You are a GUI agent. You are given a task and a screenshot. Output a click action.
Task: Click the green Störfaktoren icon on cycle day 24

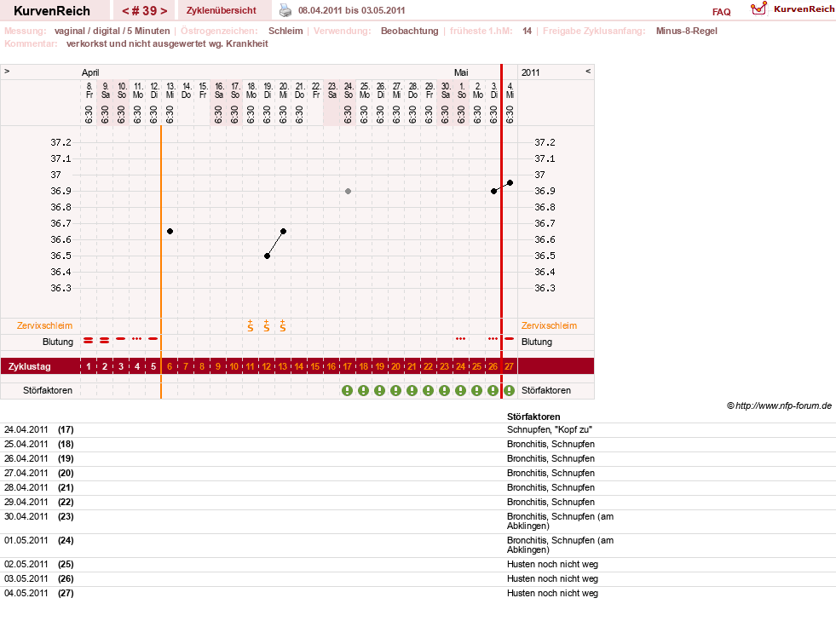[x=460, y=391]
